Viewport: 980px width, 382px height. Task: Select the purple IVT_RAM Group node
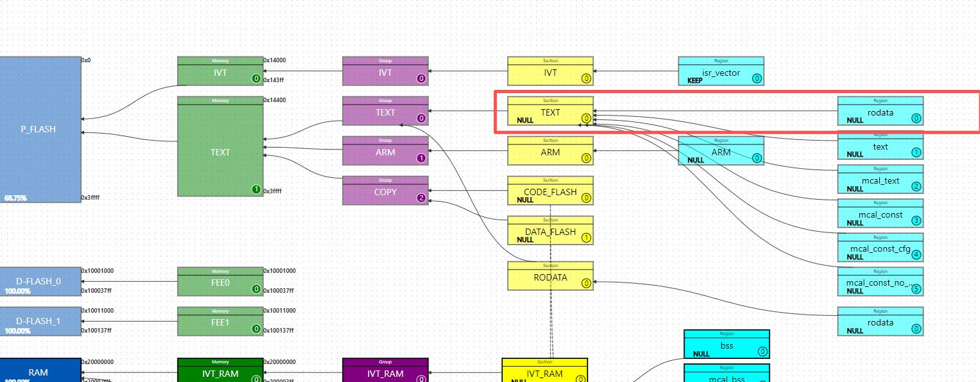385,370
